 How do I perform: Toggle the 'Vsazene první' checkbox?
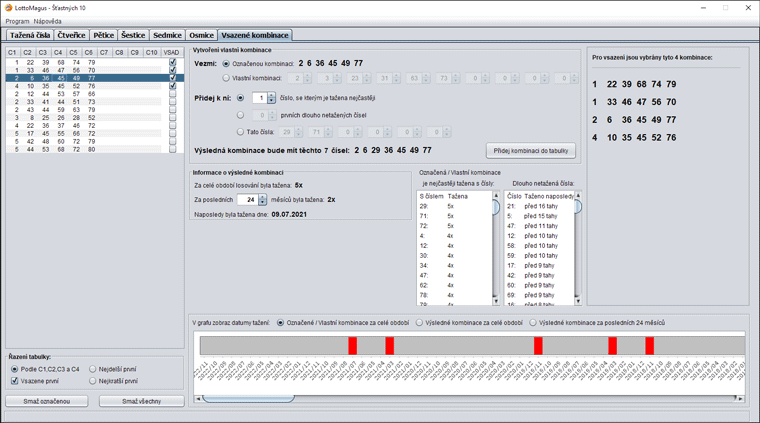point(15,381)
